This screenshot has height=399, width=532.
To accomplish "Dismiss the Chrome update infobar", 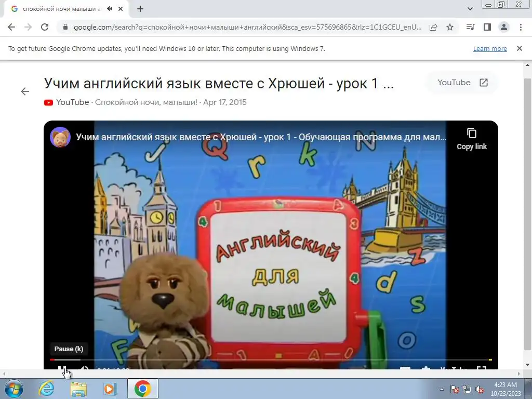I will tap(520, 48).
